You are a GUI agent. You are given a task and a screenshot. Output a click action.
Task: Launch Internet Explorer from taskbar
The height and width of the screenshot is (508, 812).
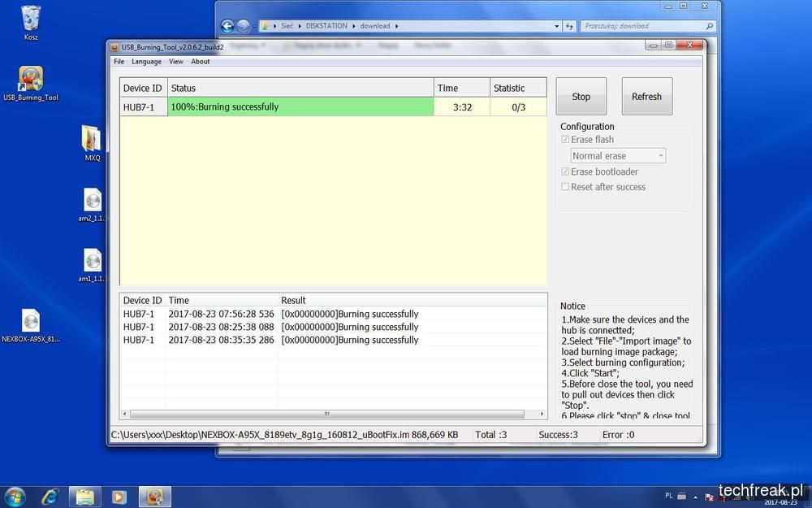pos(50,497)
